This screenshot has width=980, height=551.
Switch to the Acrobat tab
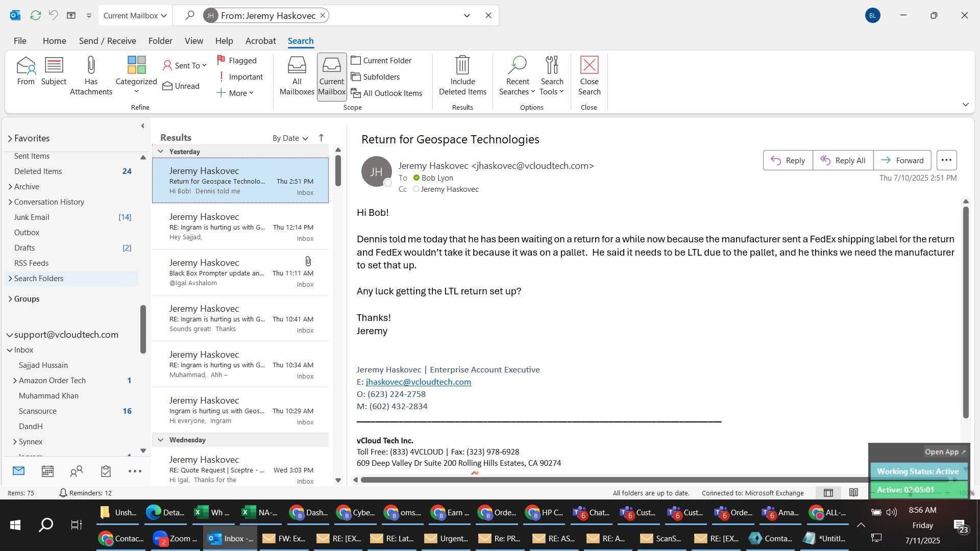[x=260, y=41]
